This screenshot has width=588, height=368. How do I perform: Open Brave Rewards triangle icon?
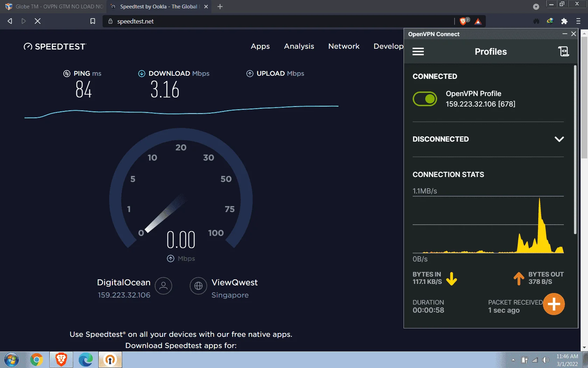coord(478,21)
